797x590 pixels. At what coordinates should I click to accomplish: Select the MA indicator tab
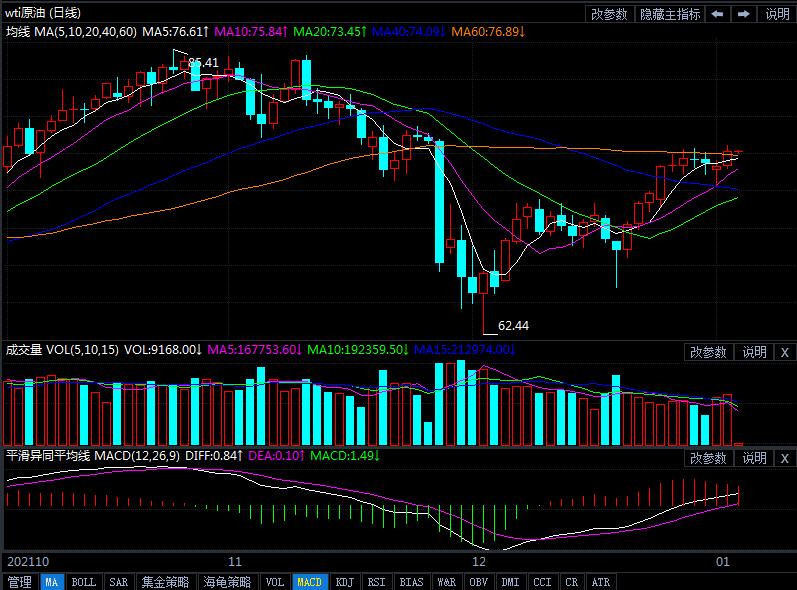[52, 582]
